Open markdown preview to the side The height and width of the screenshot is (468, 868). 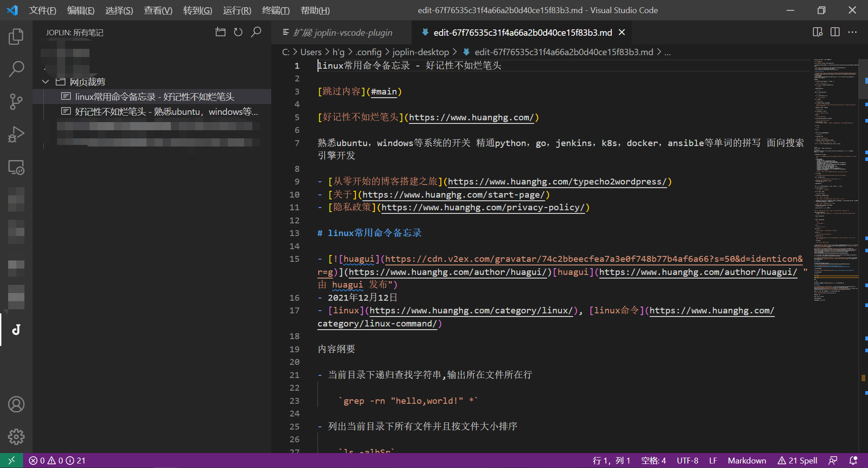tap(817, 32)
